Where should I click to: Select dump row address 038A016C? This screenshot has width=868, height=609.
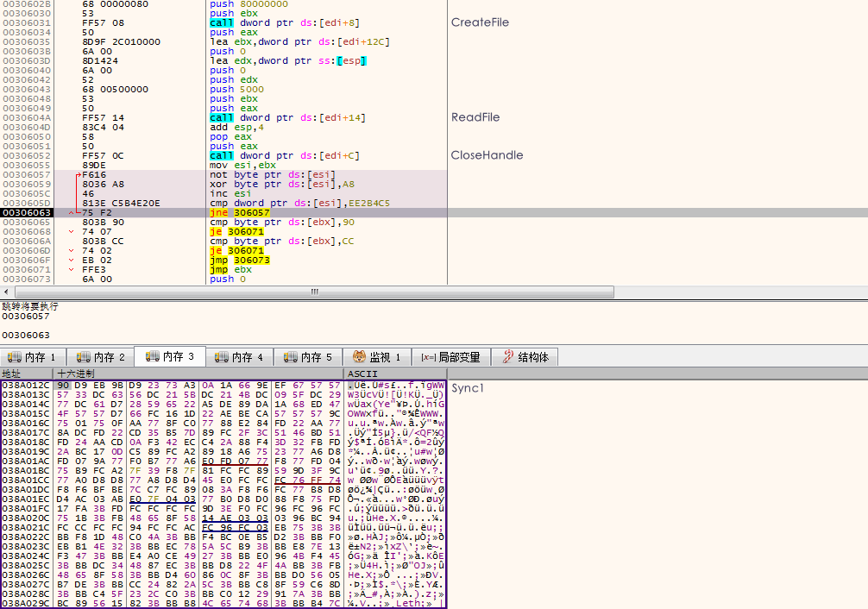point(26,423)
